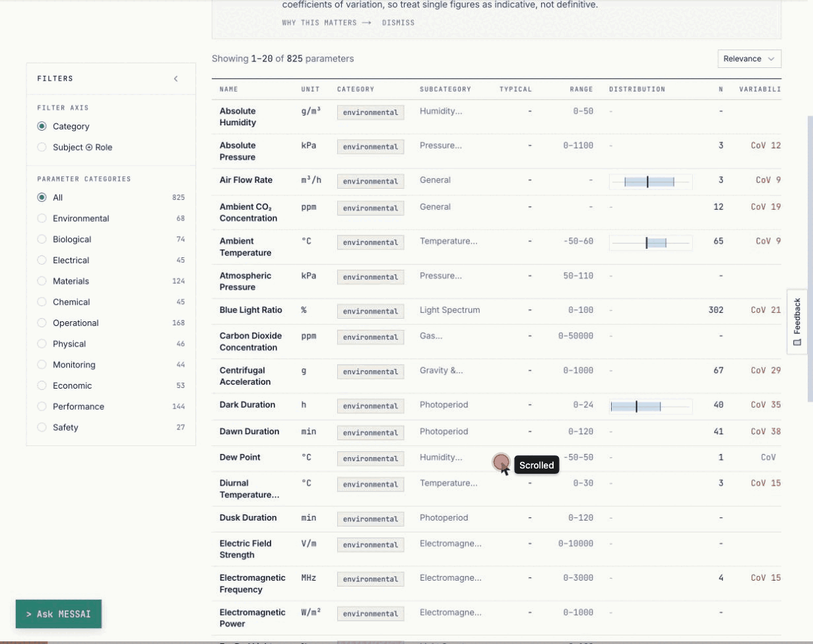Open the Electromagnetic Frequency parameter
Viewport: 813px width, 644px height.
click(x=253, y=583)
